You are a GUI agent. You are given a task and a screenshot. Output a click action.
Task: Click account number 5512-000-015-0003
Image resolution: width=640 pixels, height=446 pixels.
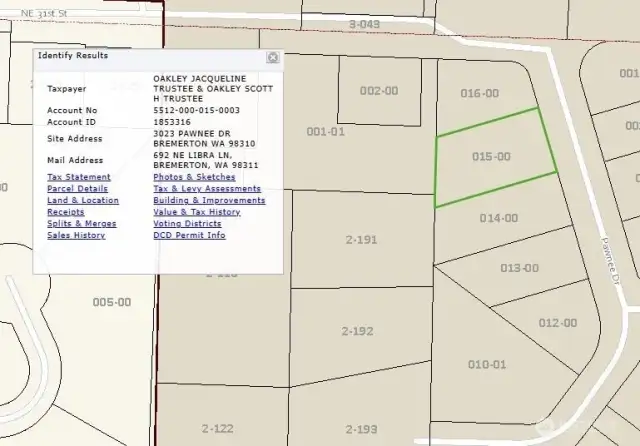196,110
